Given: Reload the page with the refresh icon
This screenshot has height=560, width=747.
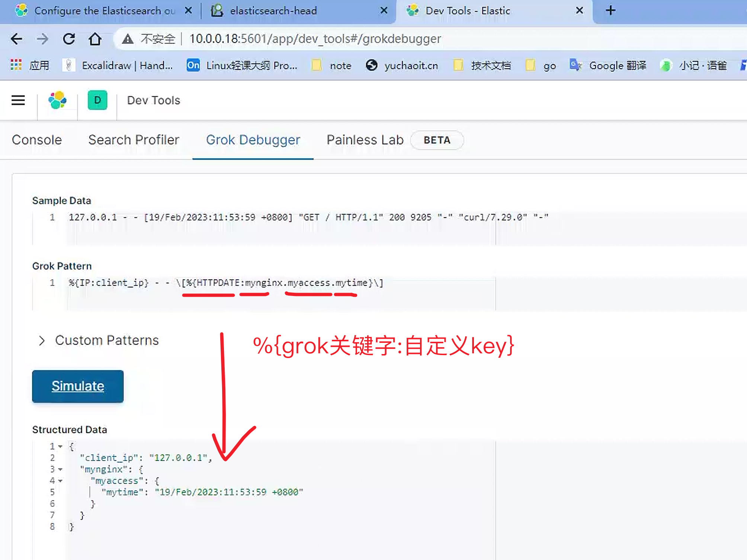Looking at the screenshot, I should (x=69, y=39).
